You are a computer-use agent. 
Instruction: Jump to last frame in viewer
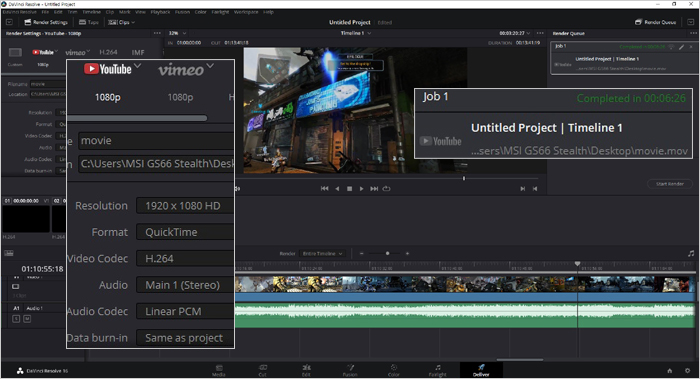(374, 189)
